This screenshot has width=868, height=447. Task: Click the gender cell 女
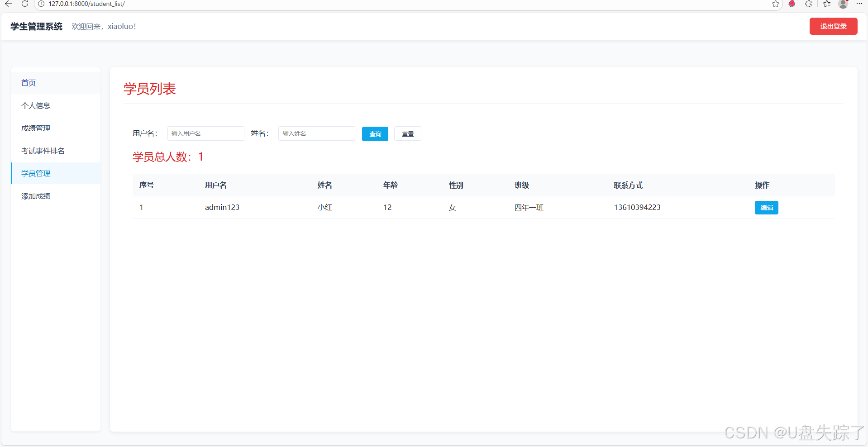[453, 207]
